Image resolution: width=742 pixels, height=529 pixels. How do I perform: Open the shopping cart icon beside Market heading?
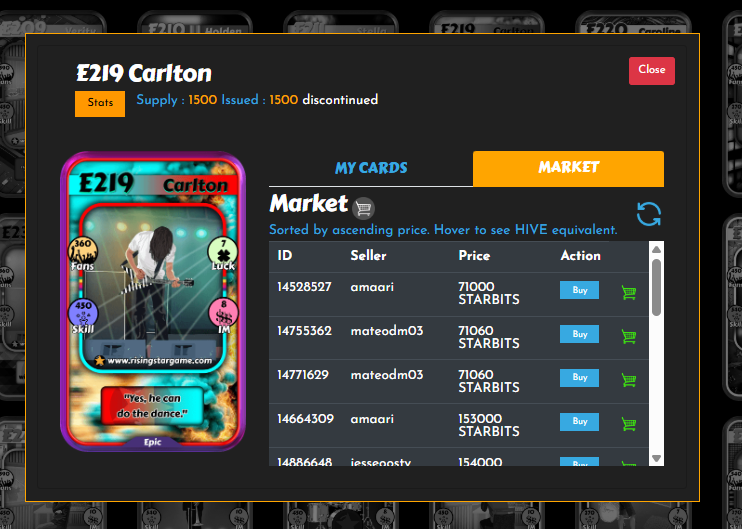coord(363,208)
